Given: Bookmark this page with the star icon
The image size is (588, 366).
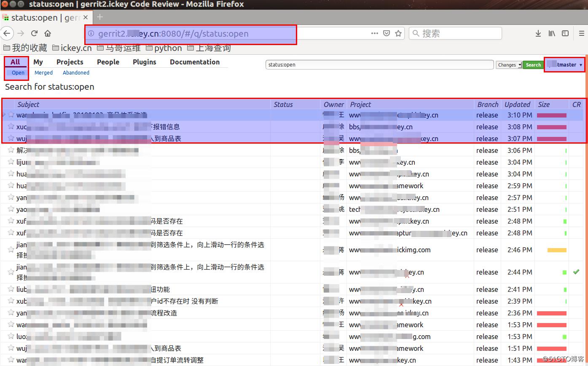Looking at the screenshot, I should (398, 33).
